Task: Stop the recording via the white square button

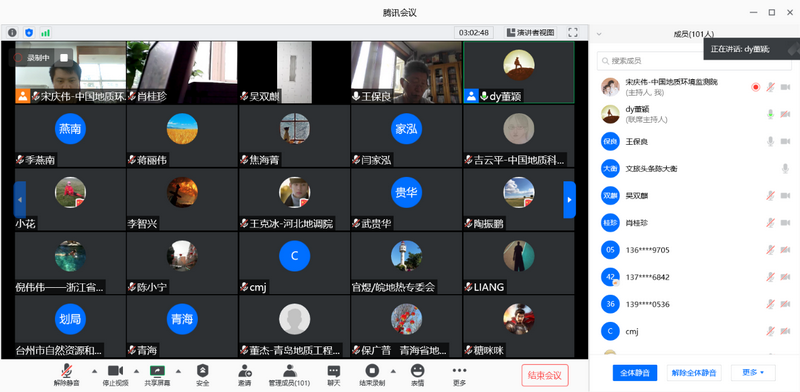Action: pyautogui.click(x=64, y=58)
